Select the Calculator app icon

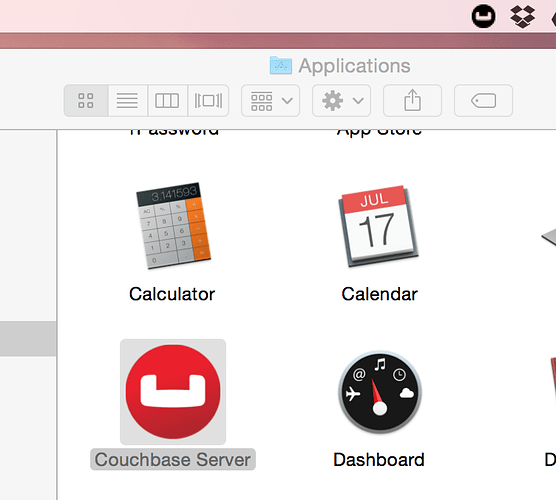click(x=174, y=226)
